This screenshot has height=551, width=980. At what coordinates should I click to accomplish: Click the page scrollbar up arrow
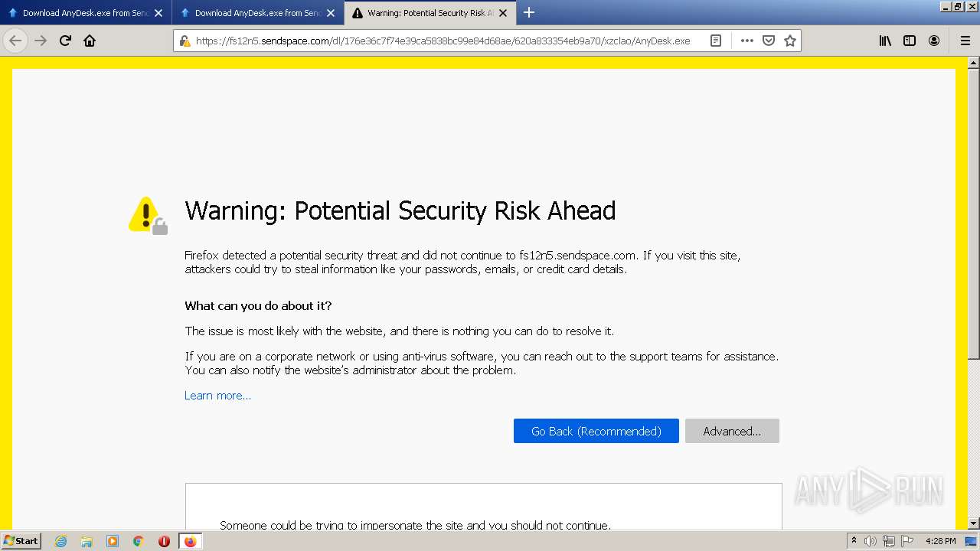click(973, 63)
